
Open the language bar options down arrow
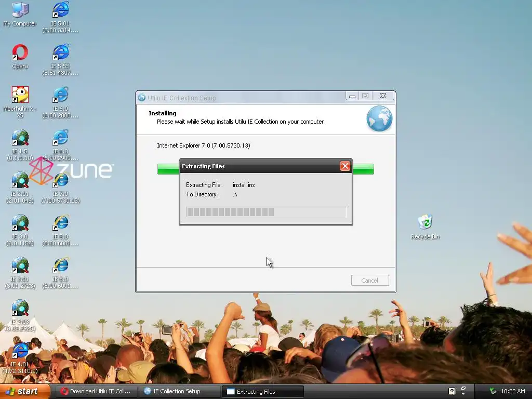[463, 394]
